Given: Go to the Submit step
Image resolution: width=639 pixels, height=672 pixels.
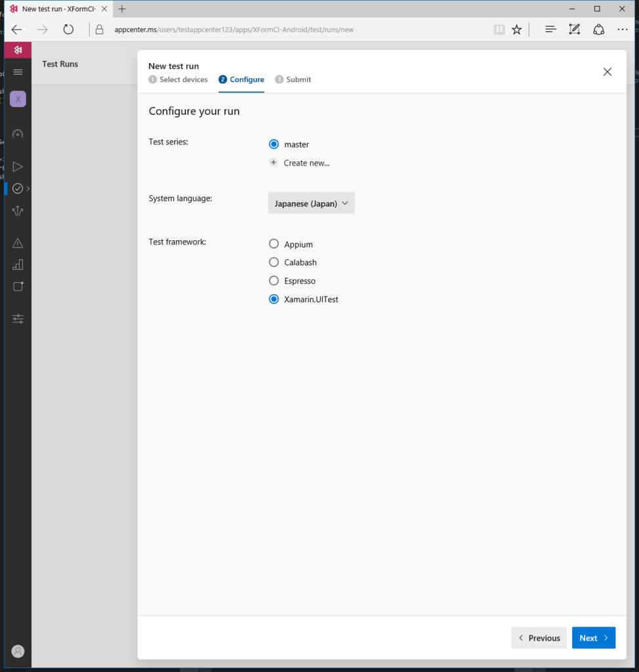Looking at the screenshot, I should click(x=293, y=79).
